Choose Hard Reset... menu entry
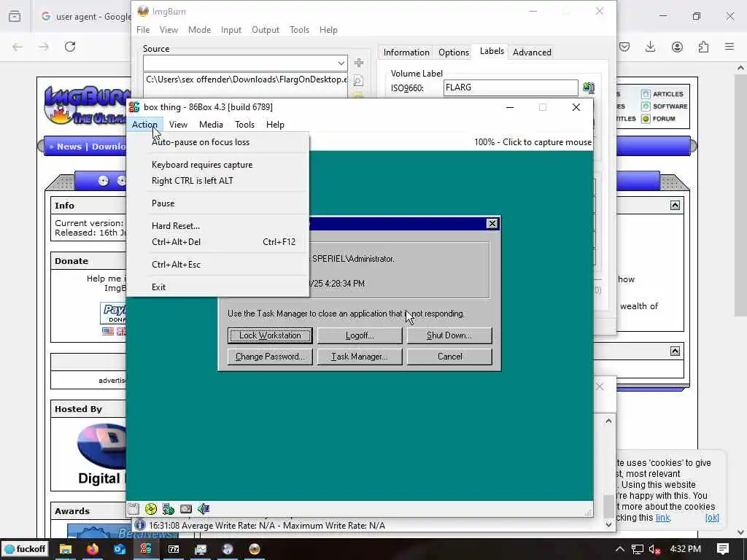The width and height of the screenshot is (747, 560). pos(217,226)
